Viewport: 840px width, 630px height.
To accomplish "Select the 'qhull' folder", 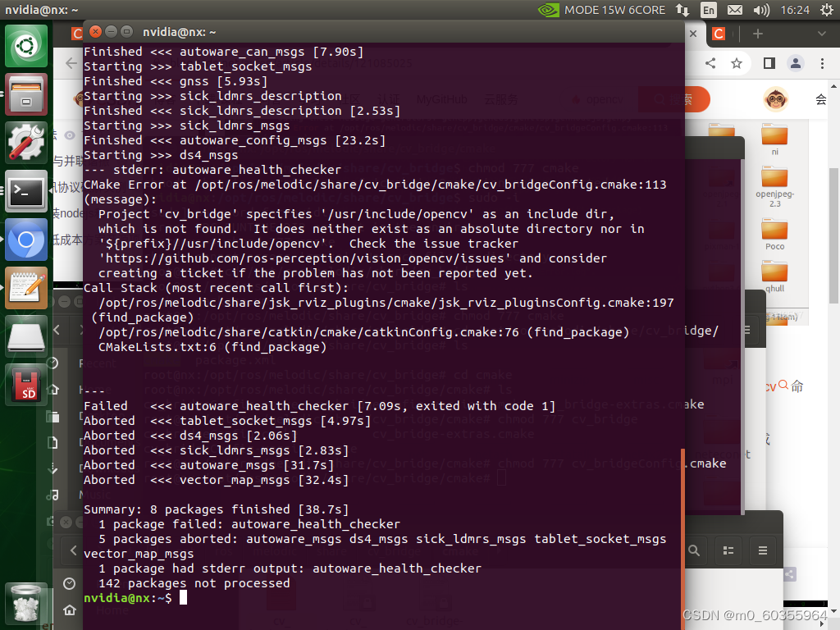I will pyautogui.click(x=774, y=276).
